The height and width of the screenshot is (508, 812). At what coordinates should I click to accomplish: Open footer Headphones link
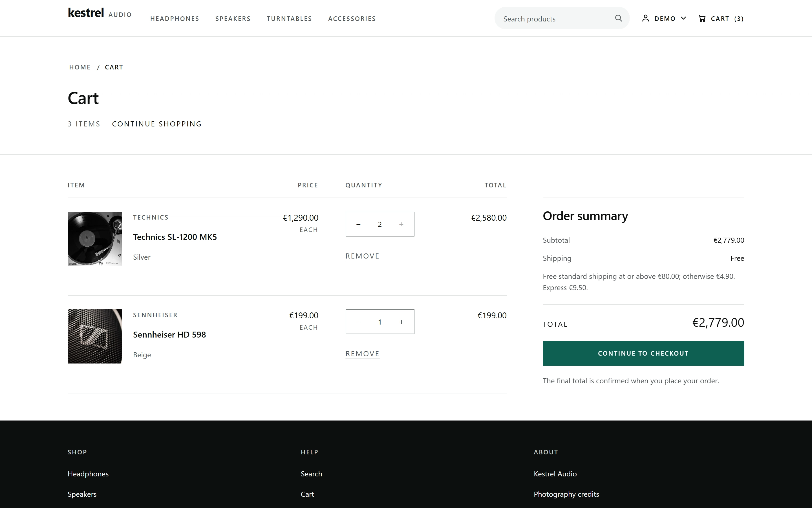[x=88, y=474]
